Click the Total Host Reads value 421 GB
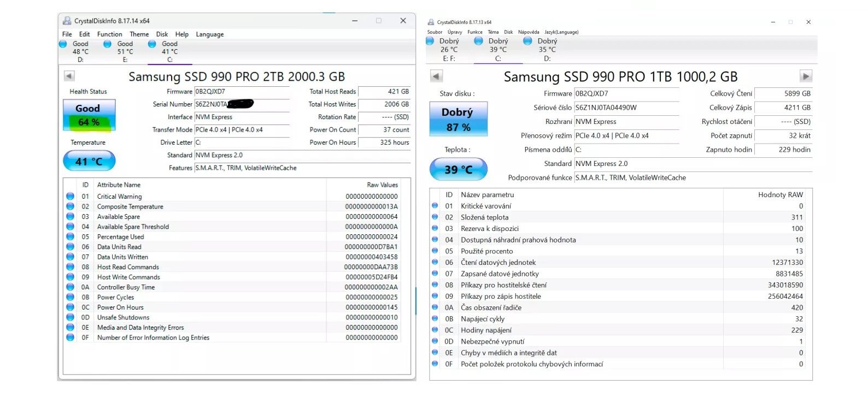868x397 pixels. [384, 92]
